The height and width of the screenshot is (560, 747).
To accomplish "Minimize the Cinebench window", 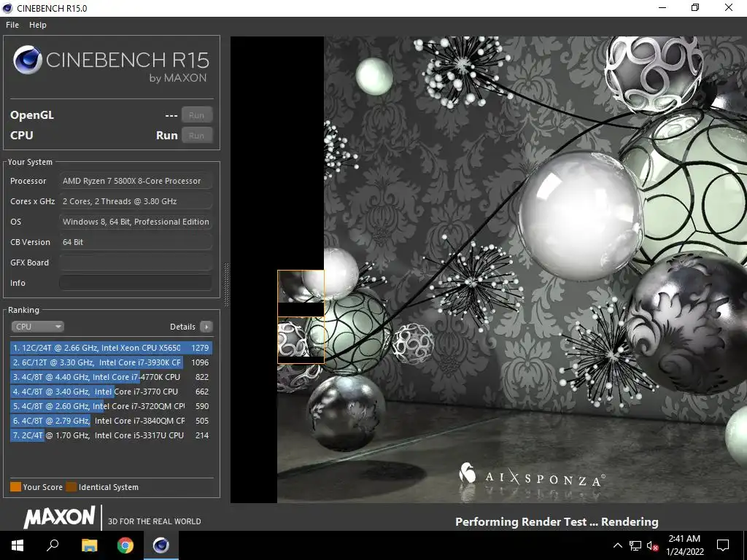I will (x=662, y=7).
